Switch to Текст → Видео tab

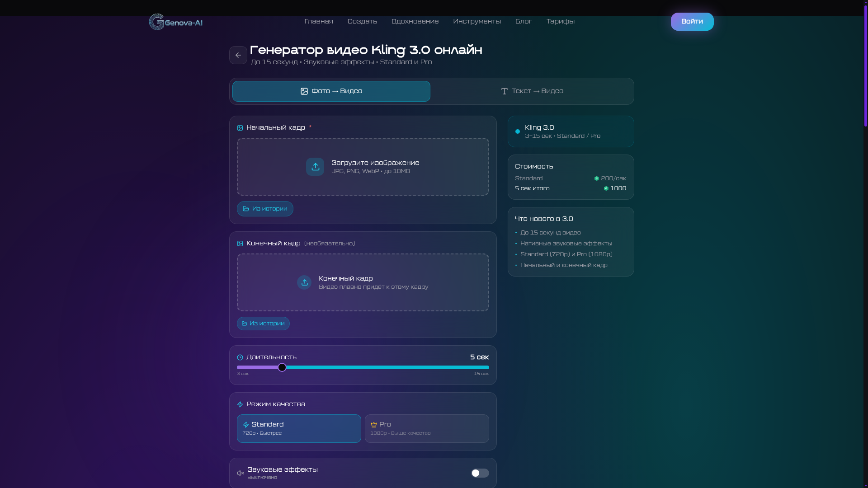click(532, 91)
